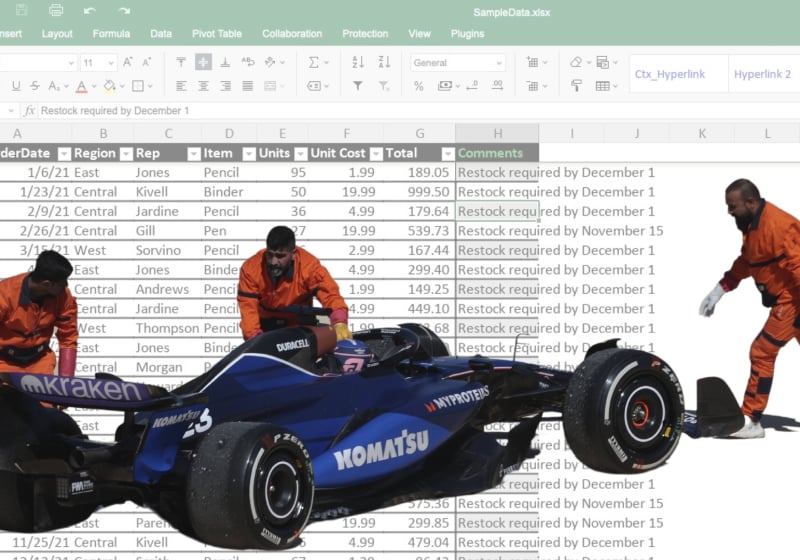Switch to the Pivot Table tab
The image size is (800, 560).
(217, 34)
